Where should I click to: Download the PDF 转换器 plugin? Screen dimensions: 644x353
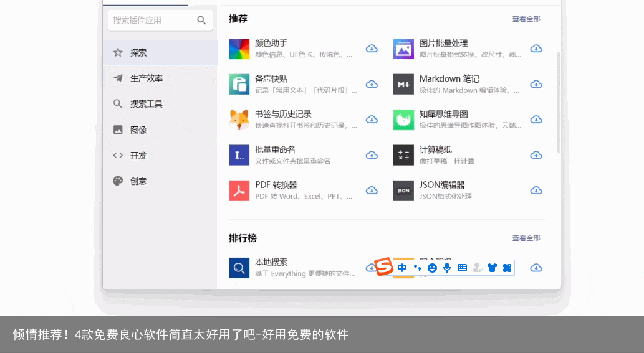[372, 191]
